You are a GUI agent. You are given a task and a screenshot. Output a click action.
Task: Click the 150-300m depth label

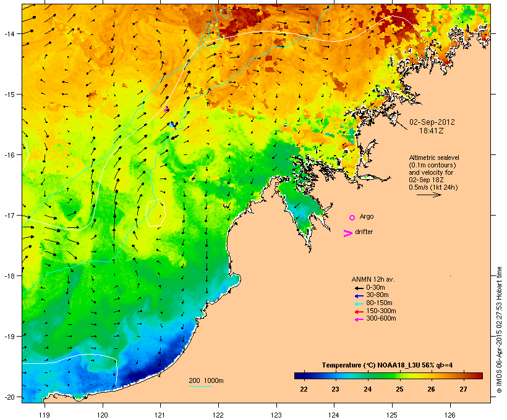tap(381, 311)
